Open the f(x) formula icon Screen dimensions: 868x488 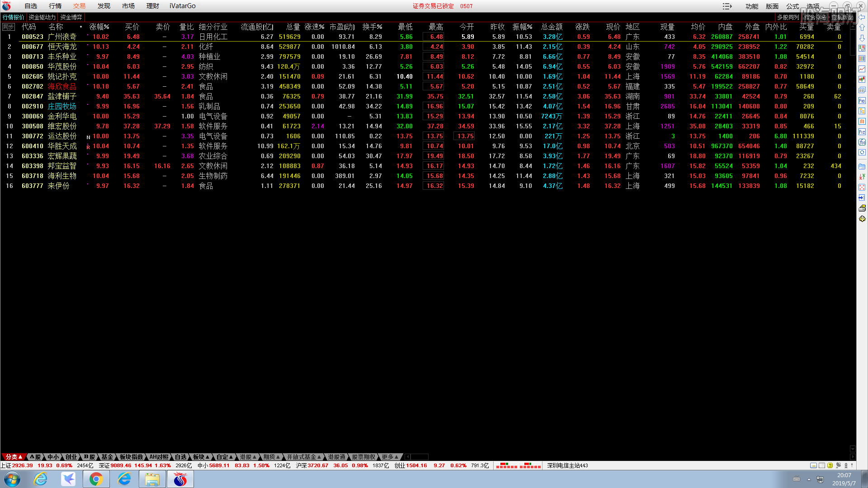coord(862,142)
